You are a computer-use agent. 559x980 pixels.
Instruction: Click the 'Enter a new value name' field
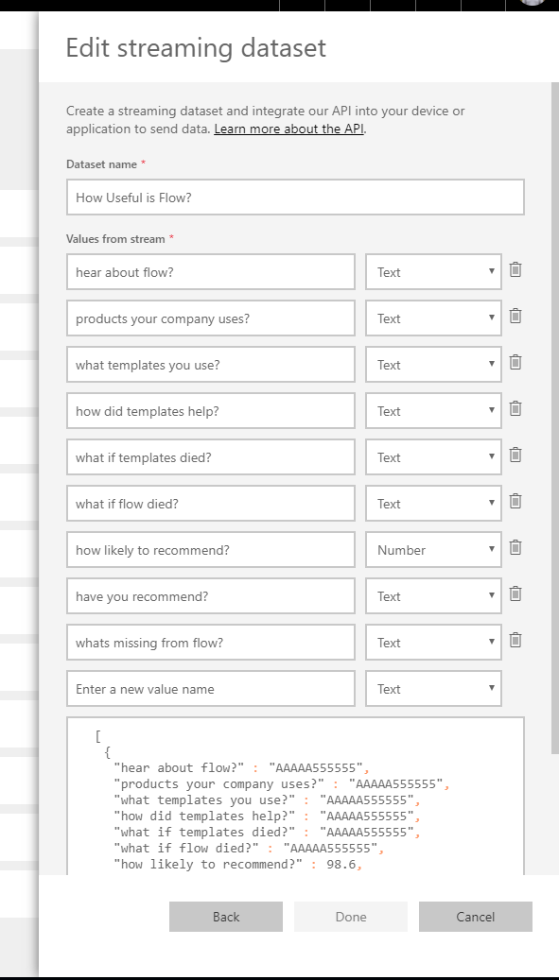211,688
